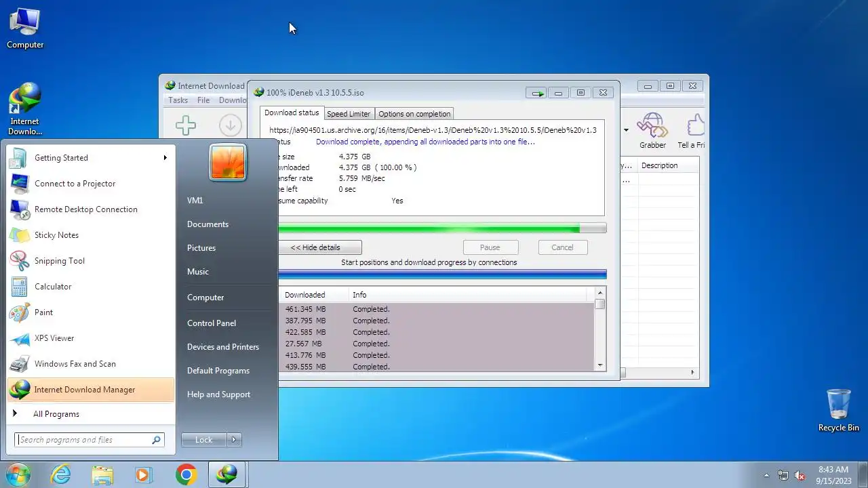Open Internet Explorer from the taskbar
The image size is (868, 488).
(x=61, y=474)
